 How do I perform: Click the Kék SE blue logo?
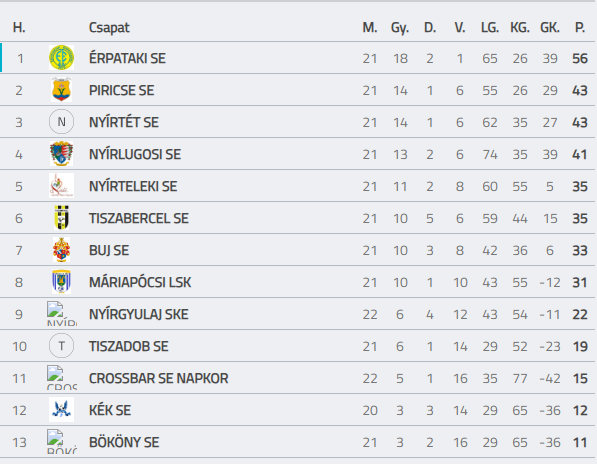pyautogui.click(x=61, y=410)
